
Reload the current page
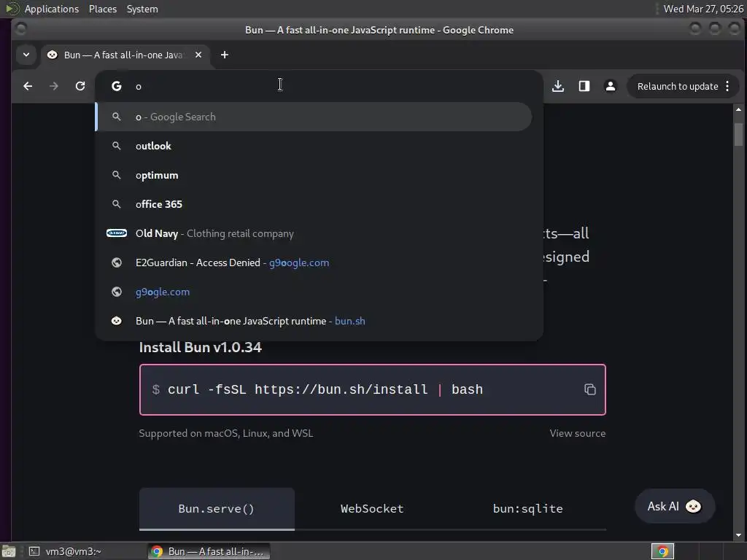80,86
